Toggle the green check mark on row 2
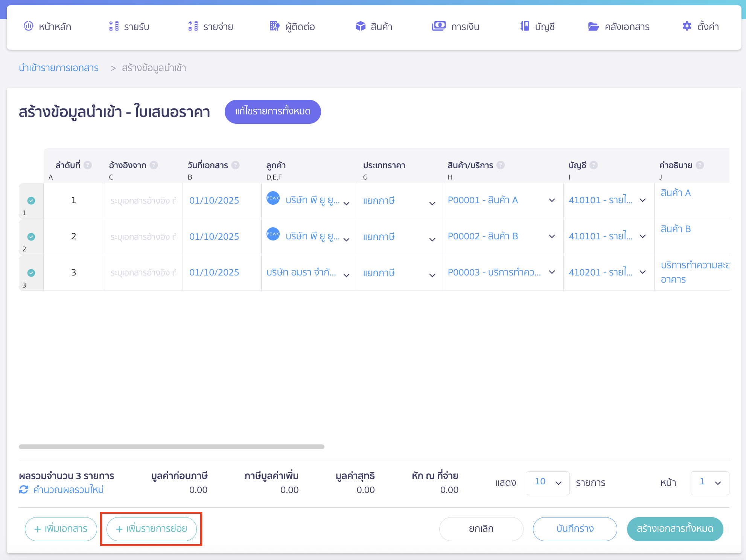746x560 pixels. coord(31,237)
